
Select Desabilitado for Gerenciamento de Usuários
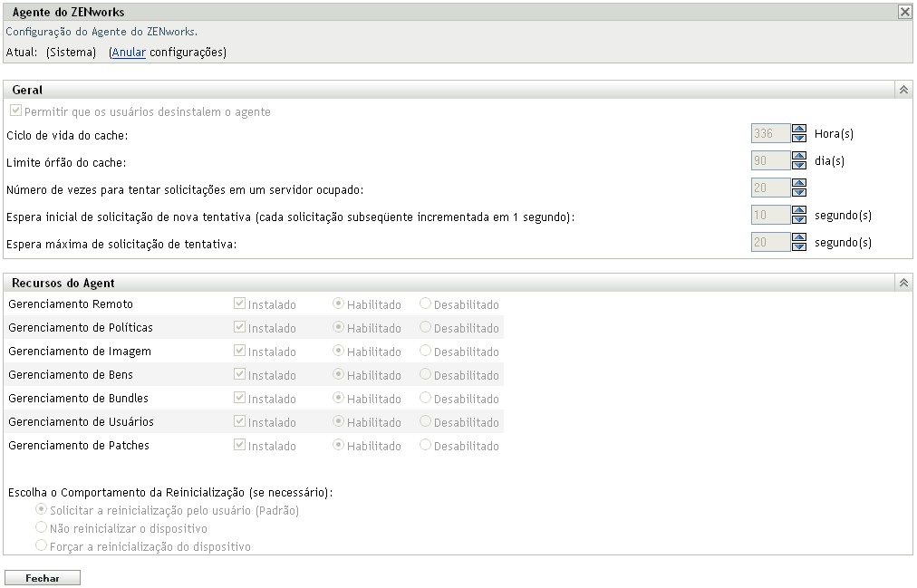(425, 420)
